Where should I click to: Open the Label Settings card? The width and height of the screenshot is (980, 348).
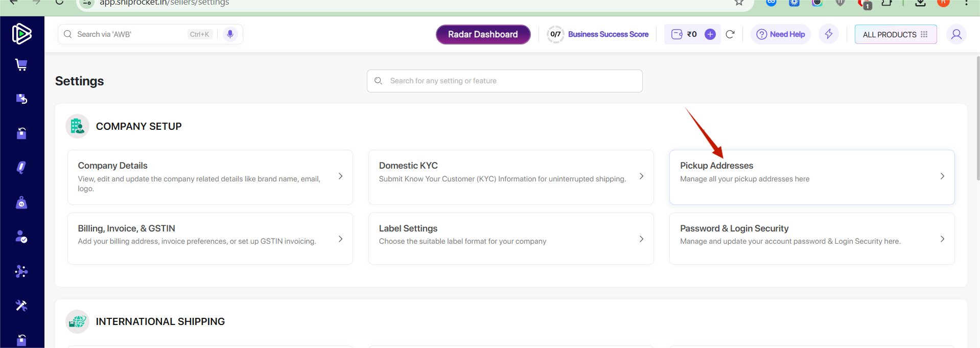pos(510,238)
